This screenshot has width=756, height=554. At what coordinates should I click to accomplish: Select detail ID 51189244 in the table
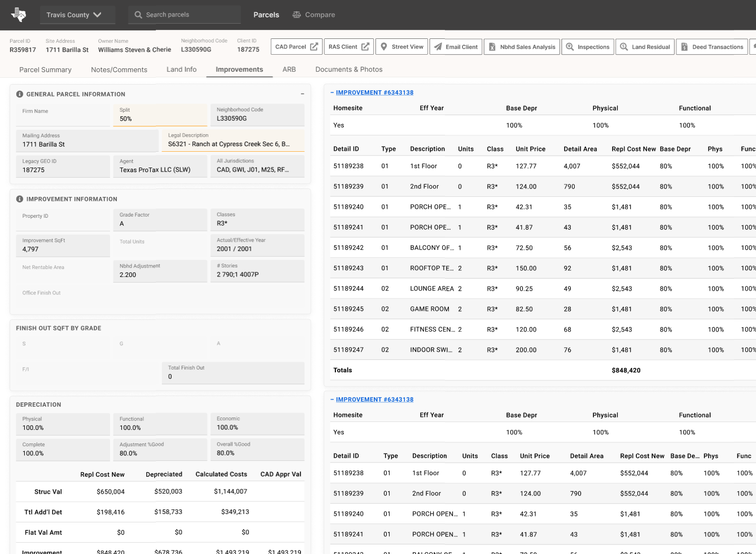[x=348, y=289]
